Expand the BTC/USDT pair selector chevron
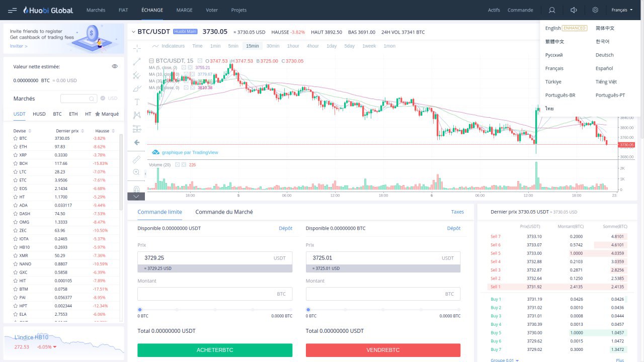 point(133,32)
